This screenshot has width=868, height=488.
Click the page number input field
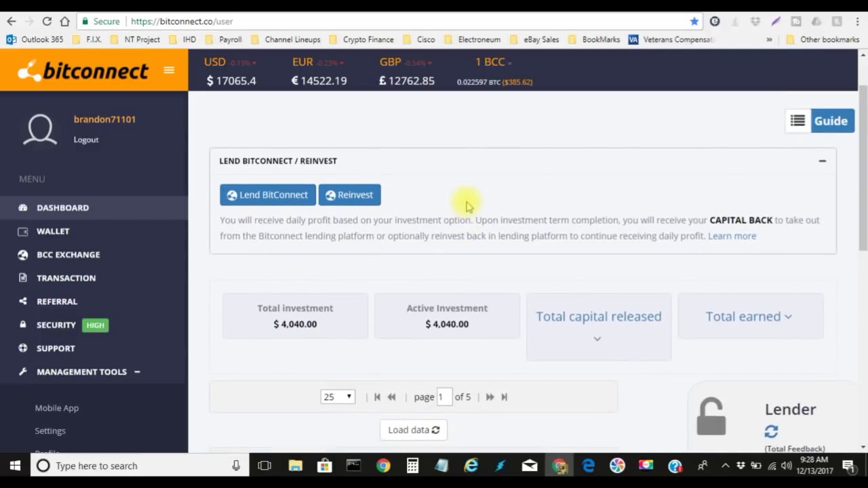(444, 396)
